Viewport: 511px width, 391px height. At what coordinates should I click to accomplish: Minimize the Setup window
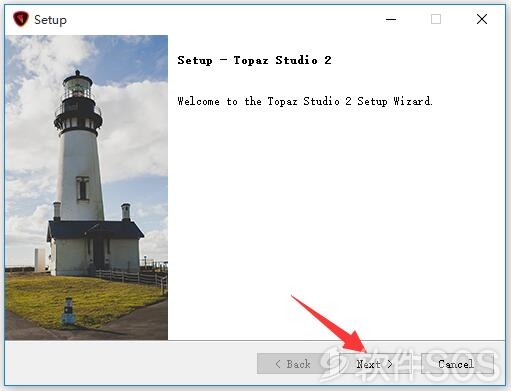click(391, 19)
